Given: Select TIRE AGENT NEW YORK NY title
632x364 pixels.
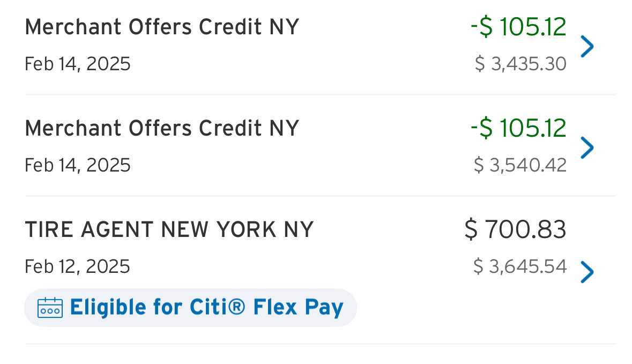Looking at the screenshot, I should click(169, 230).
